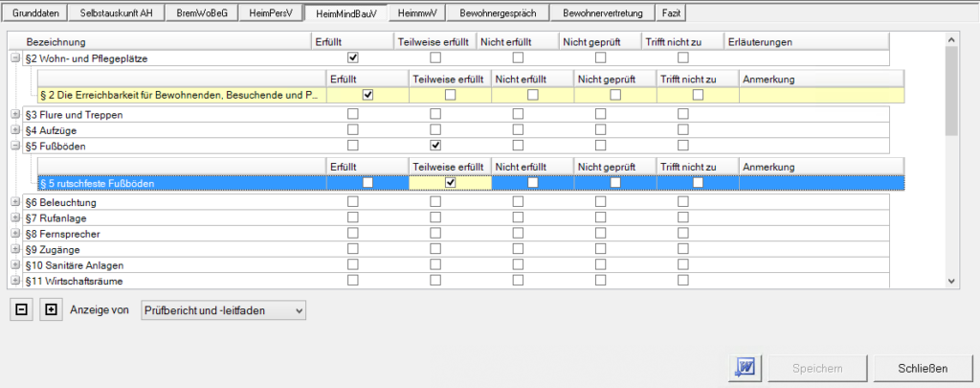Expand the §6 Beleuchtung tree node

15,203
